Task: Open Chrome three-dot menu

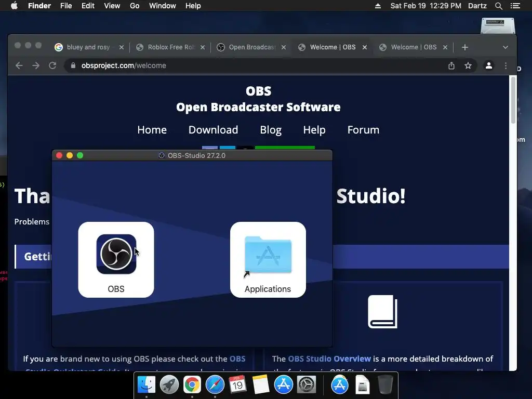Action: point(506,65)
